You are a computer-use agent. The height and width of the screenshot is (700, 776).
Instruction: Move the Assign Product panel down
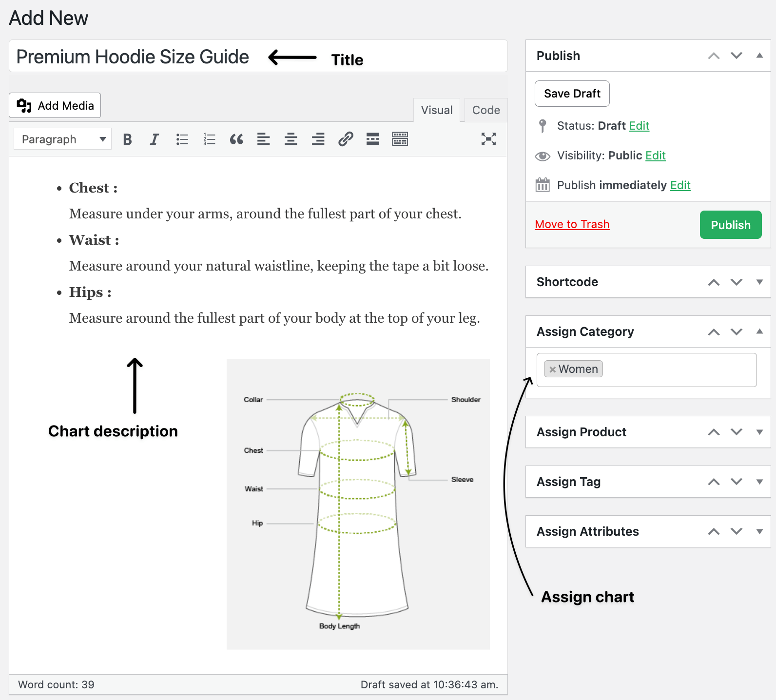click(737, 432)
